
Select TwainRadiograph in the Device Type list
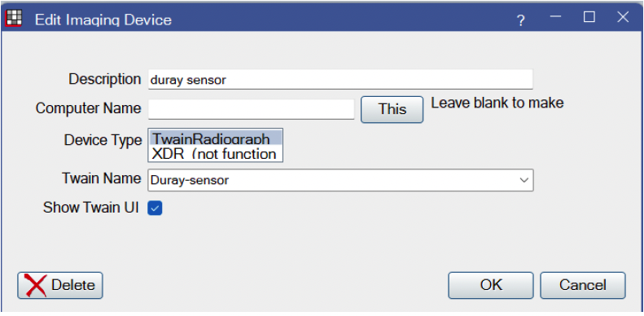pyautogui.click(x=216, y=138)
